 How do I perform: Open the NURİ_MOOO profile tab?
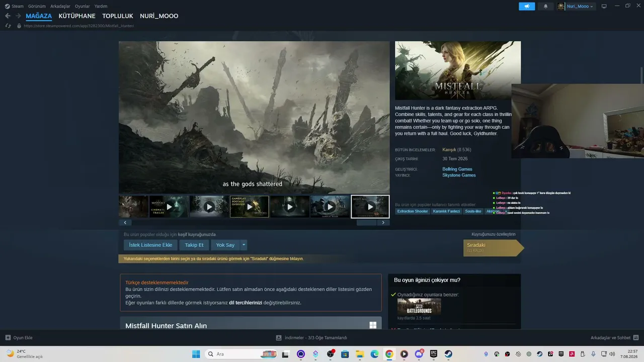159,16
